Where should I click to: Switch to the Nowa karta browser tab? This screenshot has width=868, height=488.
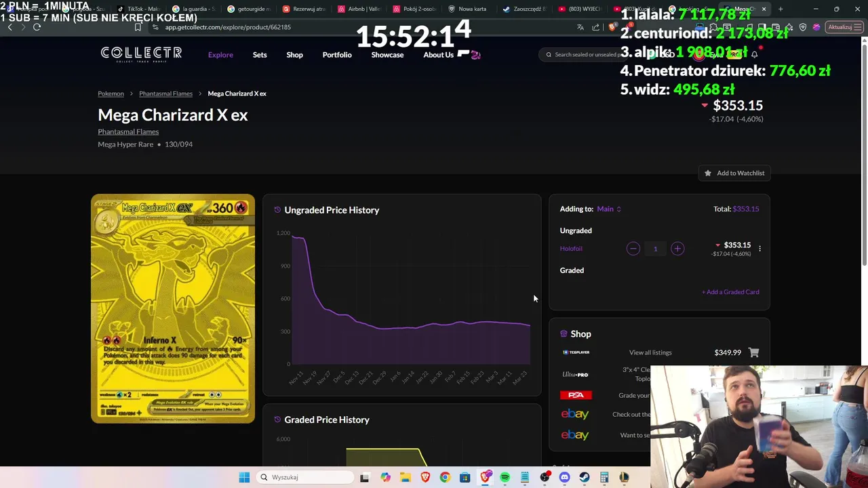pos(469,9)
